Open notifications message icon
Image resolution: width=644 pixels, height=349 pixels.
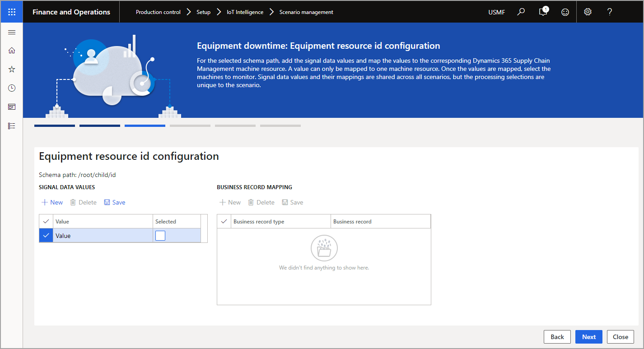pyautogui.click(x=543, y=12)
